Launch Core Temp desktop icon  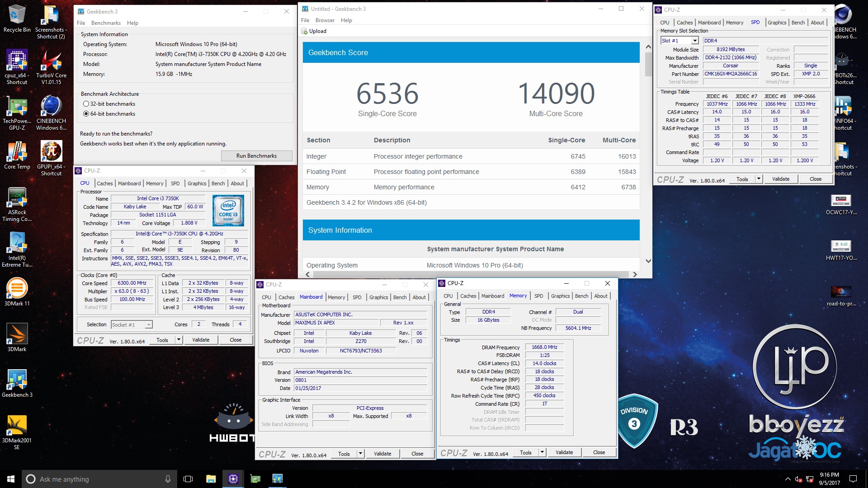(17, 155)
